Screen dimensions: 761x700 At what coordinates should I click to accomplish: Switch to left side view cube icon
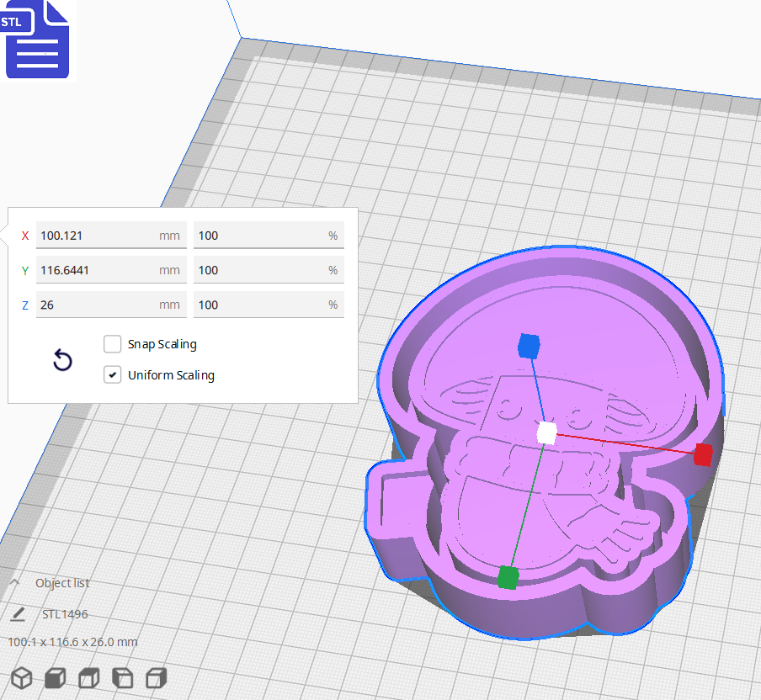click(x=122, y=678)
